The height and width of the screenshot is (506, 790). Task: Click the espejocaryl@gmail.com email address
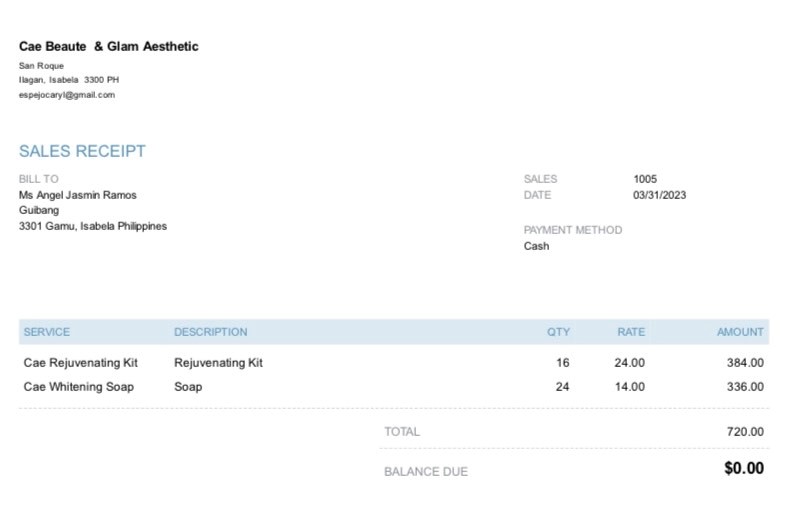point(67,95)
